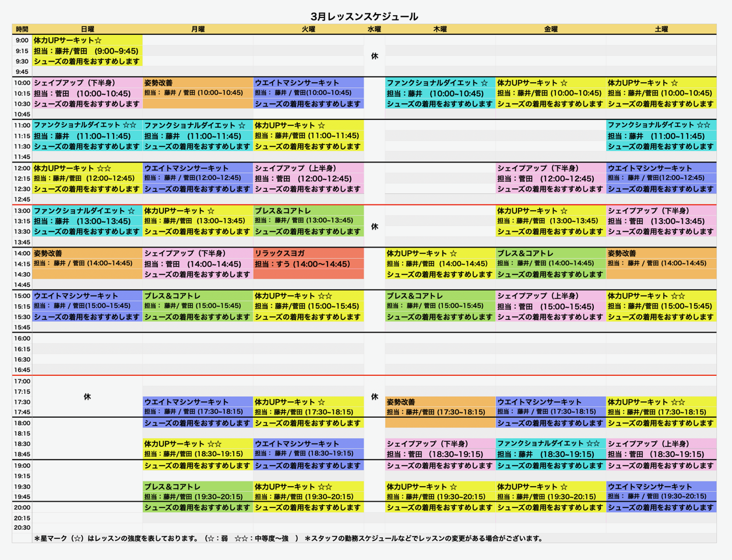This screenshot has height=560, width=732.
Task: Select the staff line 担当：菅田 (13:00~13:45)
Action: tap(656, 221)
